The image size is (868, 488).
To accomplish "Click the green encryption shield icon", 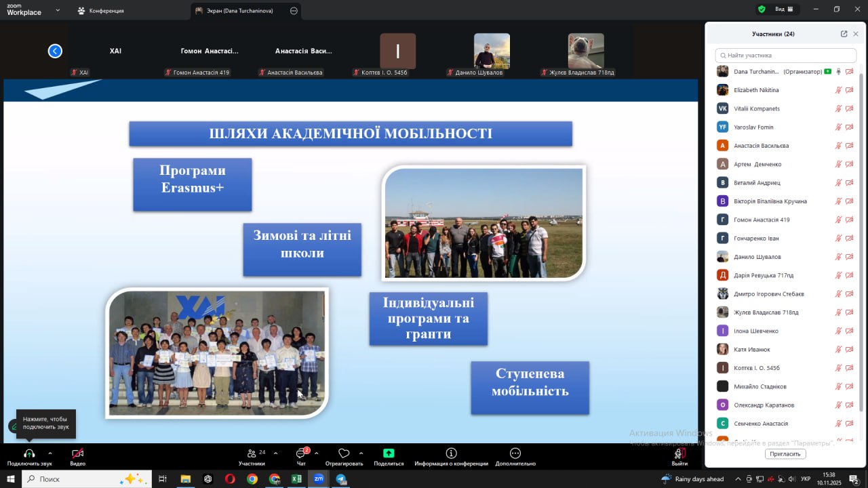I will pyautogui.click(x=762, y=9).
